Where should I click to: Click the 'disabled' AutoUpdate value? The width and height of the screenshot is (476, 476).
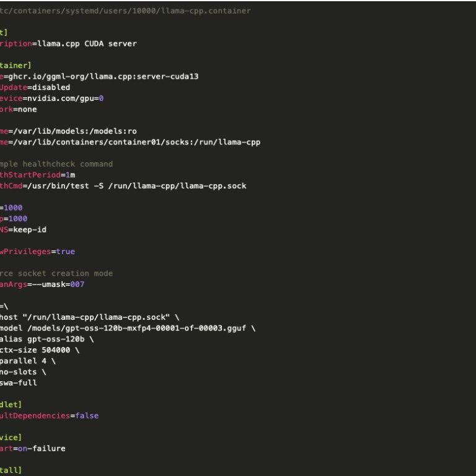(x=51, y=87)
